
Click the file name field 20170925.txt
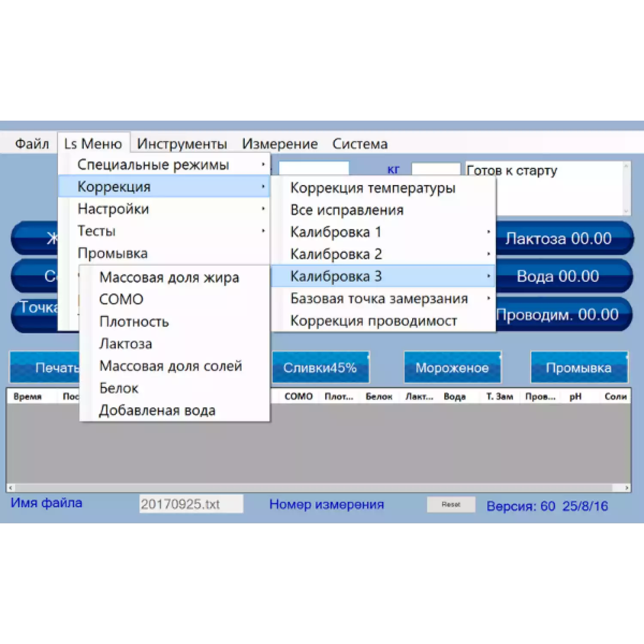tap(191, 504)
